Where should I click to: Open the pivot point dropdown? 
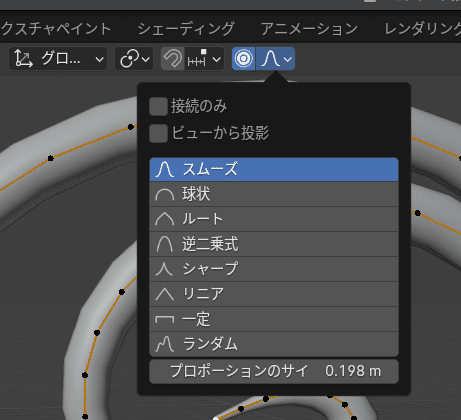(x=134, y=59)
